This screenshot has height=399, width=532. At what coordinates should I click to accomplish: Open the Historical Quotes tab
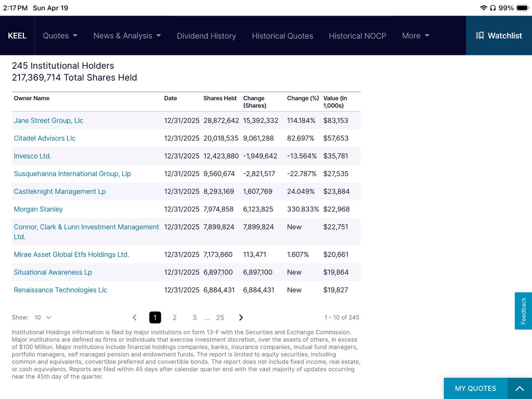[x=282, y=36]
